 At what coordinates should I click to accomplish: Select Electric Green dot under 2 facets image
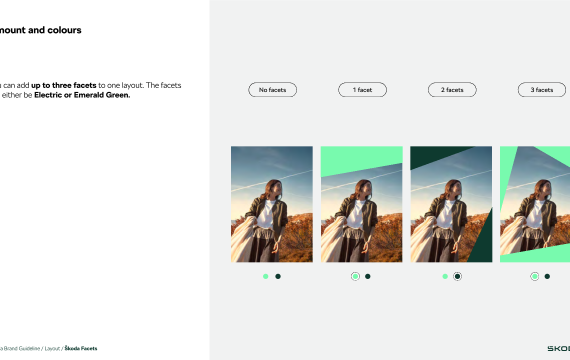click(445, 276)
